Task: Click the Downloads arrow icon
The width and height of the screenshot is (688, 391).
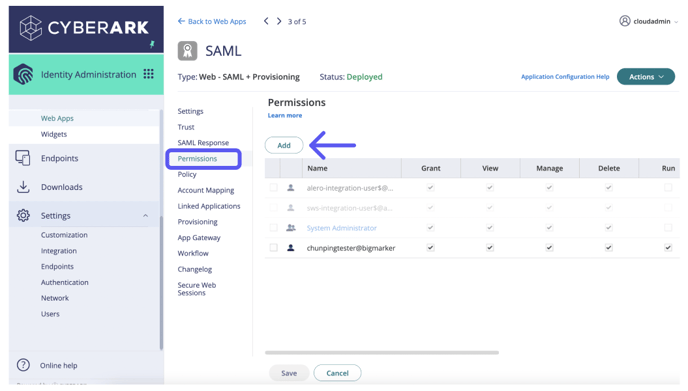Action: pos(23,187)
